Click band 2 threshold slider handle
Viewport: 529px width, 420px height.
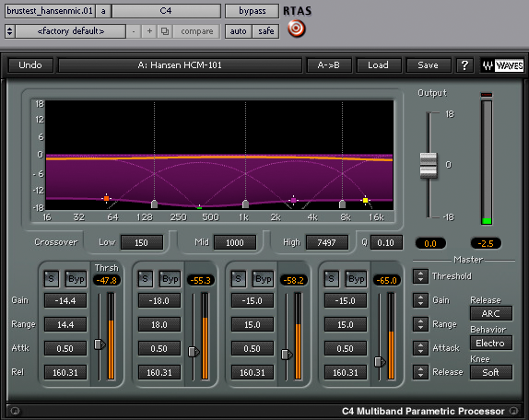point(194,352)
